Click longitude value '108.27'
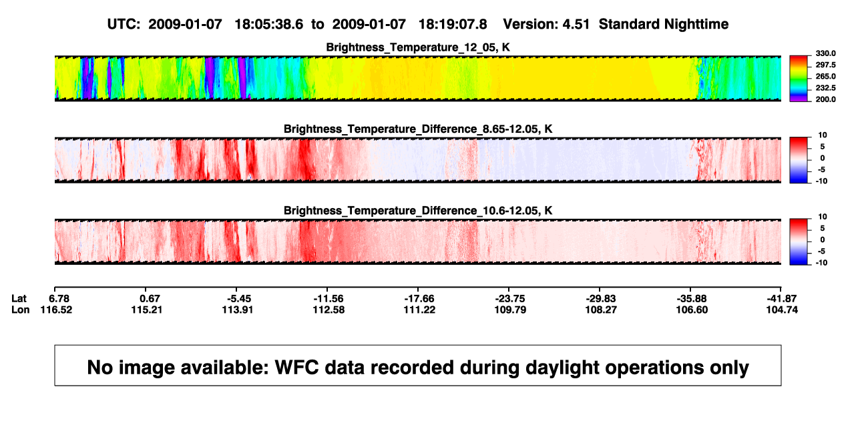The width and height of the screenshot is (868, 445). click(x=600, y=310)
